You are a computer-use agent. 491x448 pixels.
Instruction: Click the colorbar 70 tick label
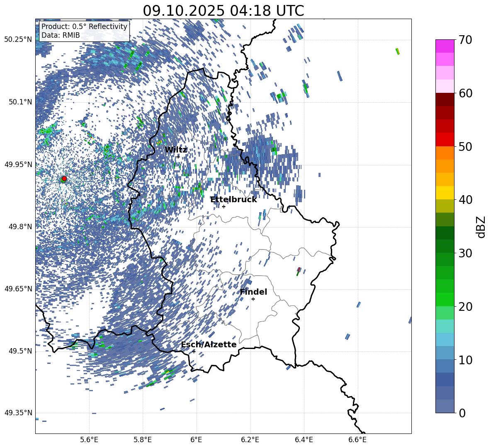click(465, 40)
